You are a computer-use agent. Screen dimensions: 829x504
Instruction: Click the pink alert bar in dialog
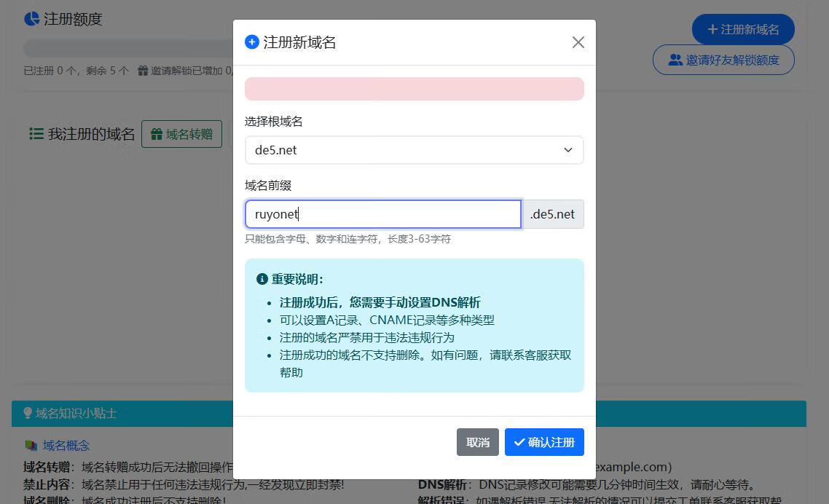click(x=414, y=89)
